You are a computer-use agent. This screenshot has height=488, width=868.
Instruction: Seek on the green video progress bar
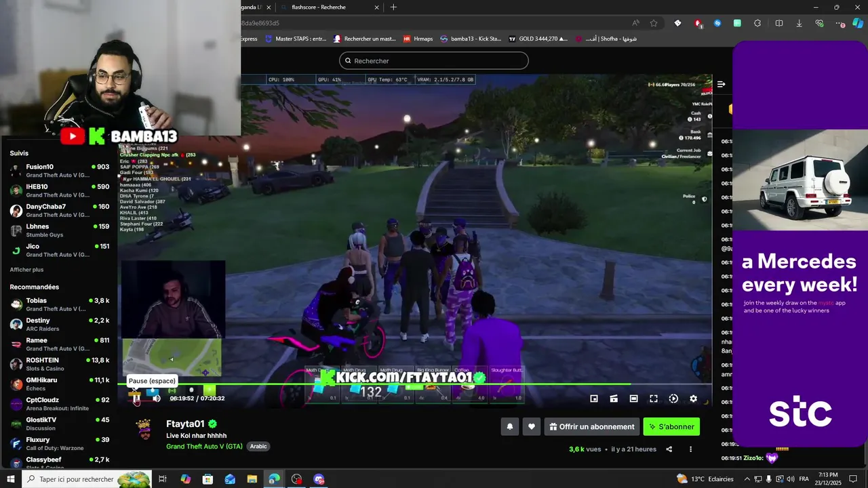coord(415,384)
